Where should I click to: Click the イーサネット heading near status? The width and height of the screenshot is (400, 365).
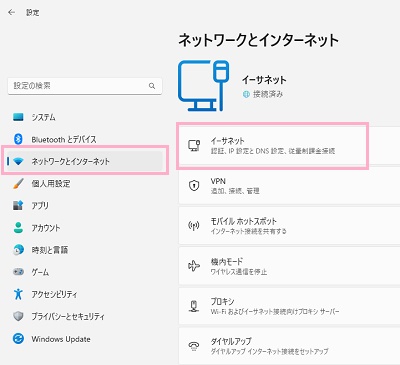264,80
